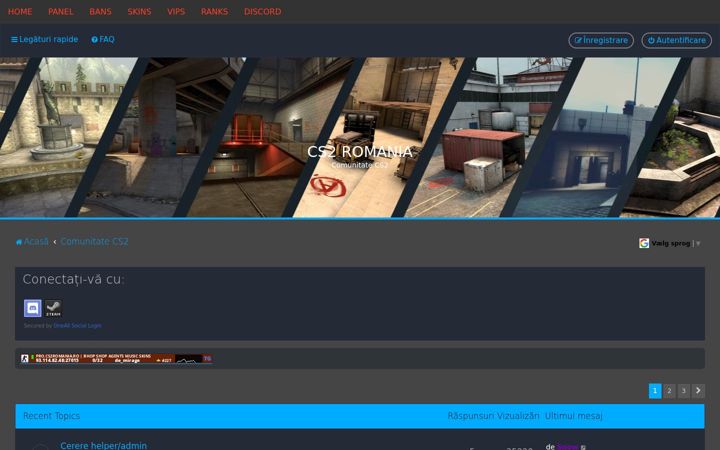Go to the BANS page
The width and height of the screenshot is (720, 450).
pos(101,12)
